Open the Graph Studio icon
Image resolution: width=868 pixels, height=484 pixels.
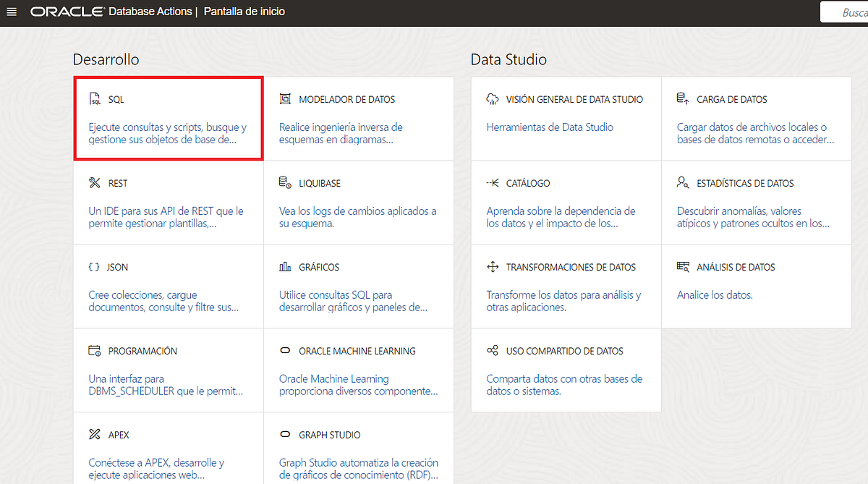pyautogui.click(x=286, y=434)
